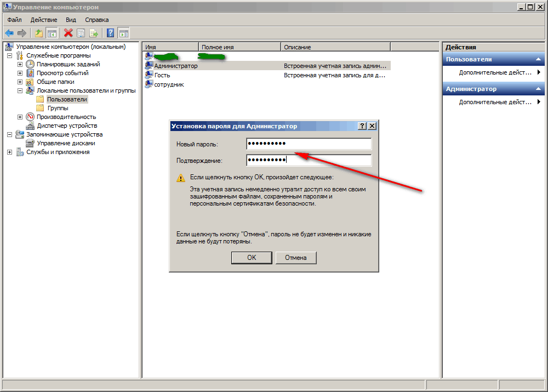
Task: Click the Export list toolbar icon
Action: [94, 33]
